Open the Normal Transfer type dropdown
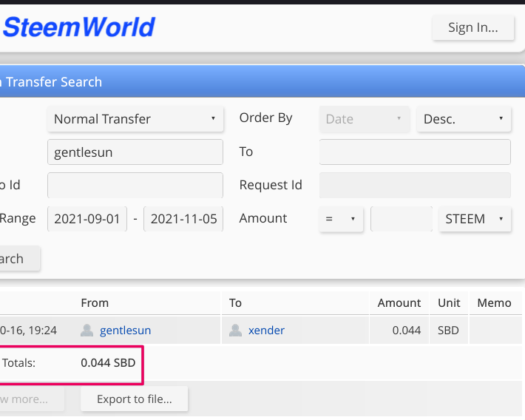The width and height of the screenshot is (525, 420). pyautogui.click(x=135, y=119)
